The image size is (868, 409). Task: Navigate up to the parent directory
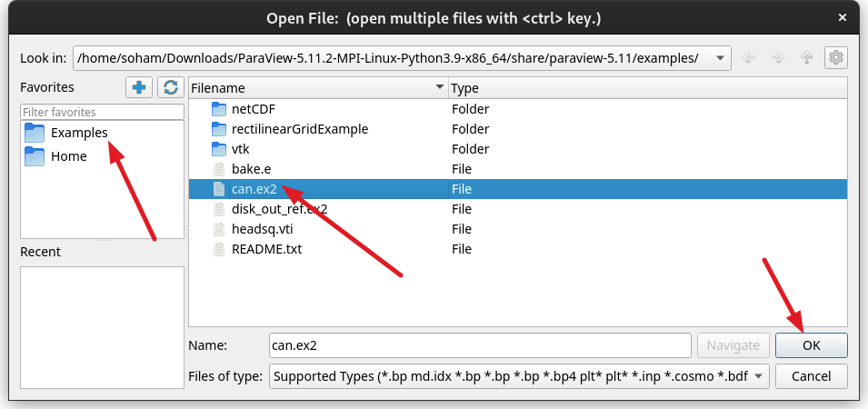tap(807, 57)
